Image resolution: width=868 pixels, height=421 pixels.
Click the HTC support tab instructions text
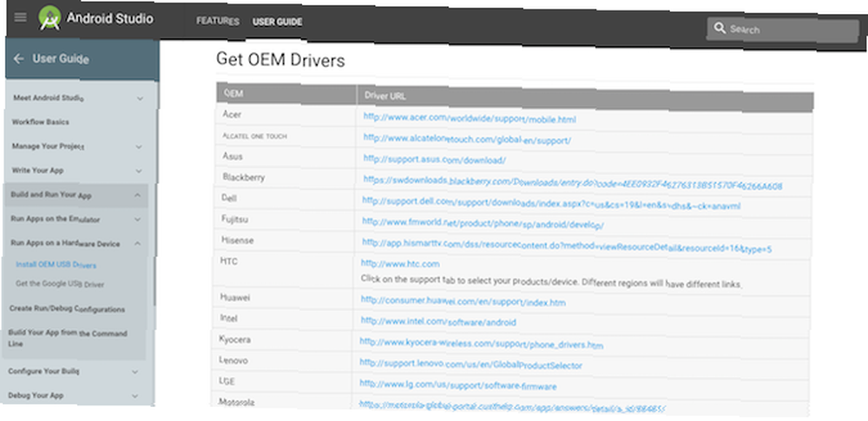click(551, 281)
